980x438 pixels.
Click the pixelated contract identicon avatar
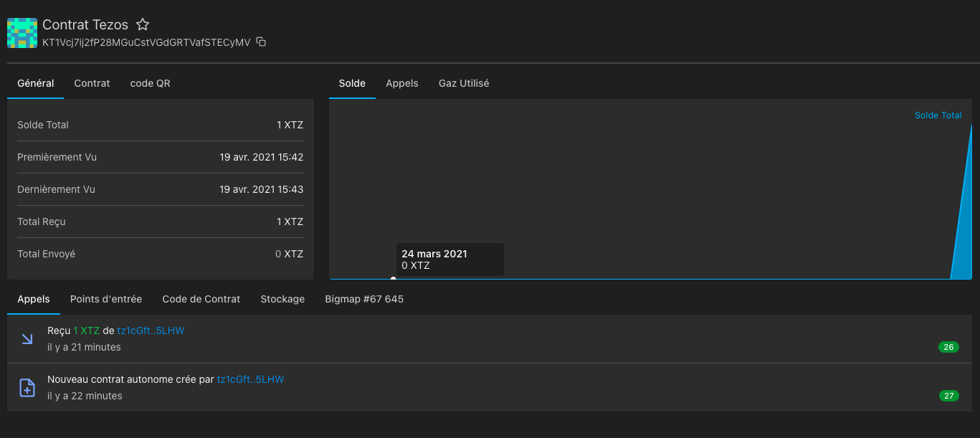coord(22,33)
